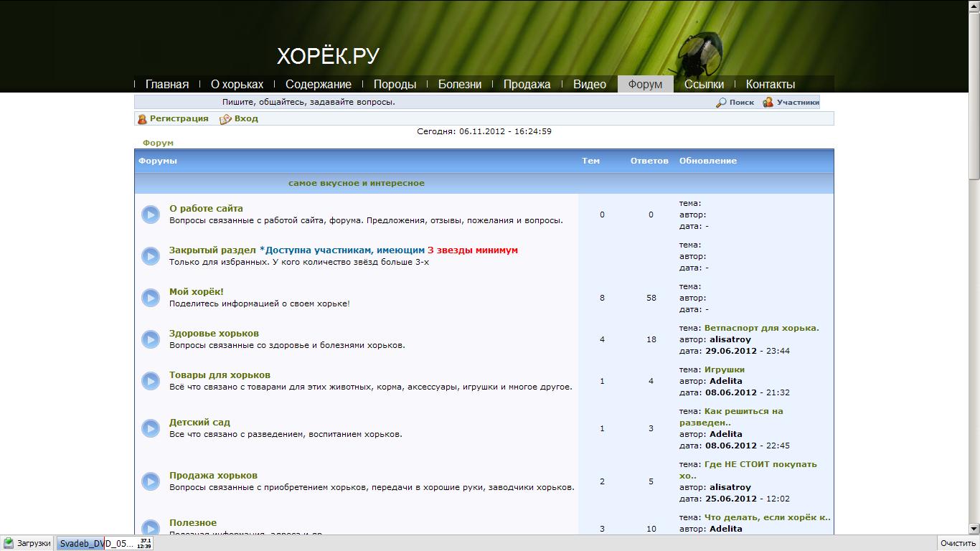Open the Продажа хорьков forum
The width and height of the screenshot is (980, 551).
coord(213,476)
